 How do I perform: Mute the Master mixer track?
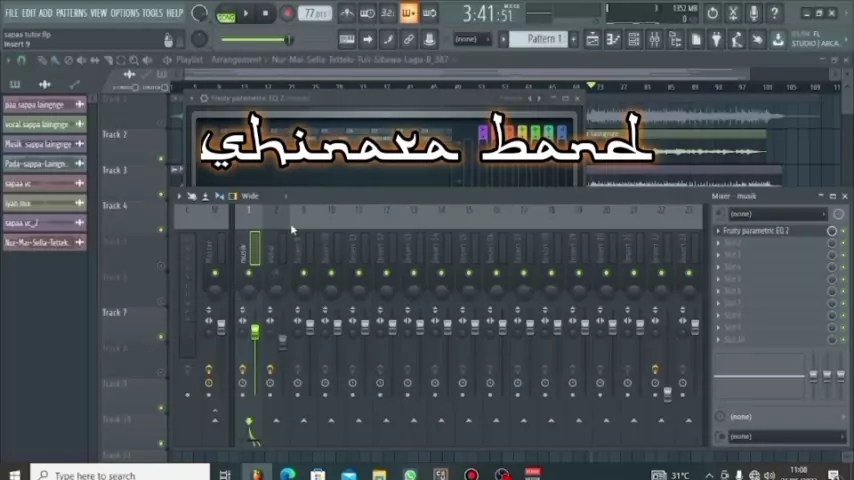point(214,273)
